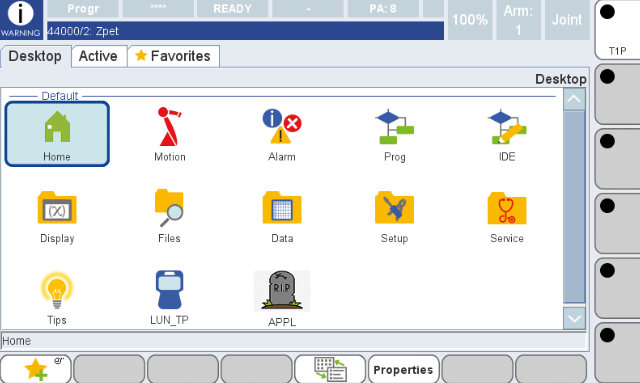Open the Tips lightbulb icon
Viewport: 640px width, 383px height.
point(57,298)
